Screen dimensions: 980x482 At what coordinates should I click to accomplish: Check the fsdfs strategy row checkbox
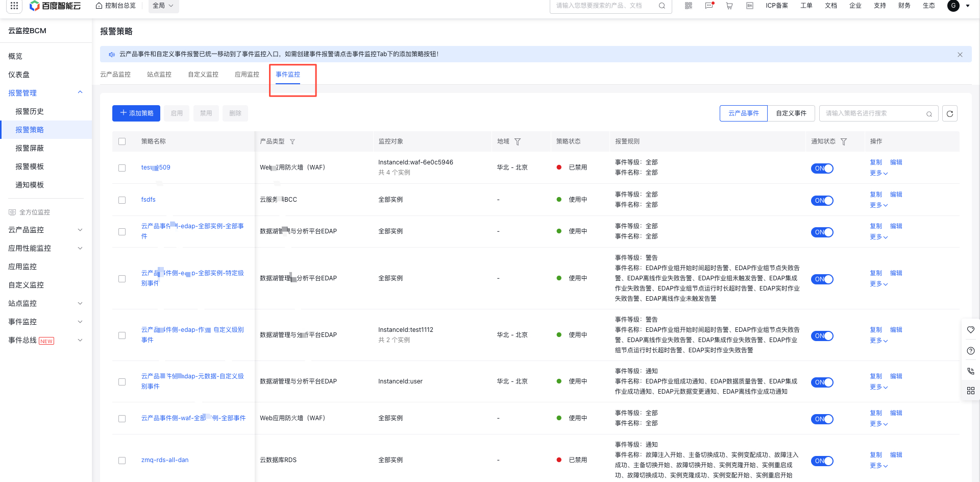pyautogui.click(x=122, y=200)
